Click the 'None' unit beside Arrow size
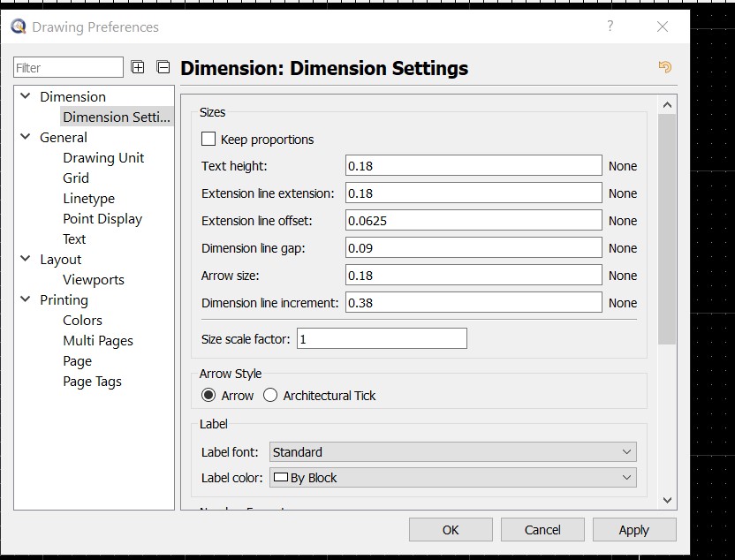Image resolution: width=735 pixels, height=560 pixels. (x=623, y=276)
